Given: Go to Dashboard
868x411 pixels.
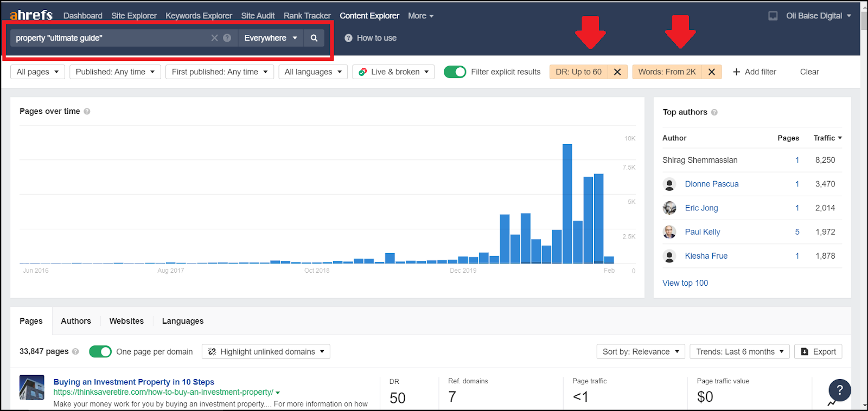Looking at the screenshot, I should tap(82, 16).
